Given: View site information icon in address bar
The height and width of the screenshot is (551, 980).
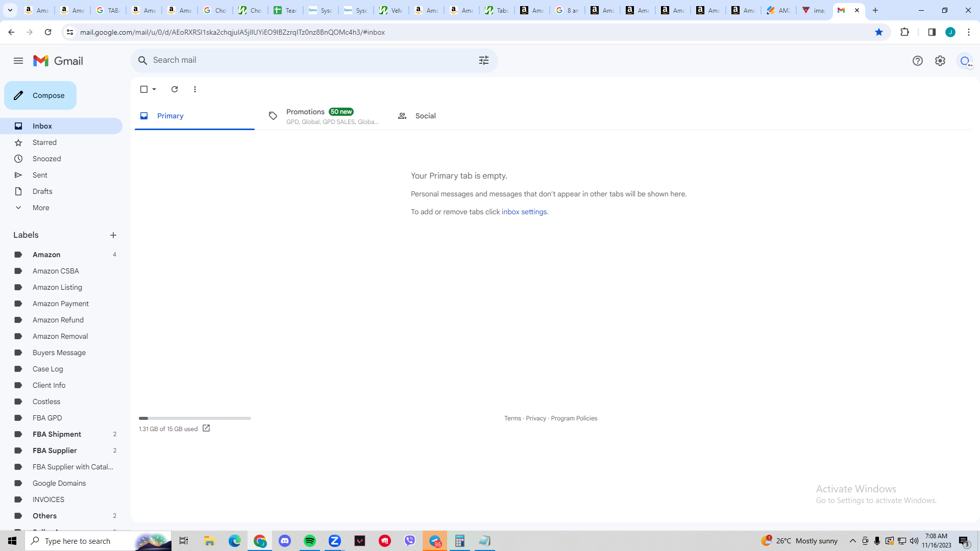Looking at the screenshot, I should point(70,32).
